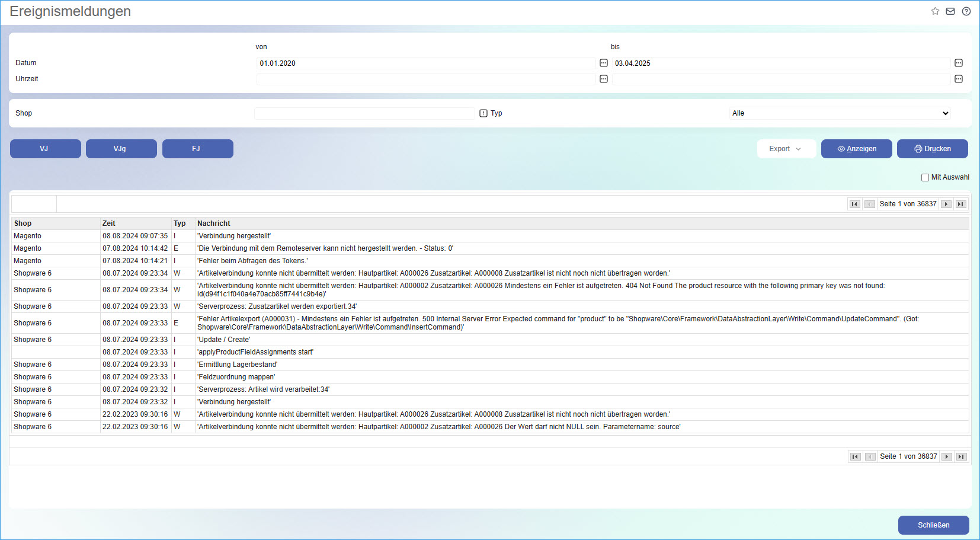Select the FJ period button
This screenshot has height=540, width=980.
coord(197,149)
